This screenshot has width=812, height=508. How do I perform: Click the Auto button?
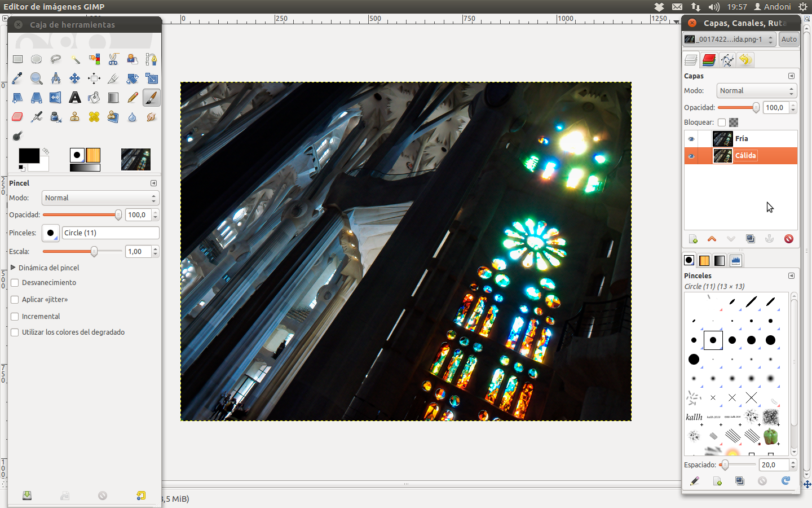(x=789, y=40)
